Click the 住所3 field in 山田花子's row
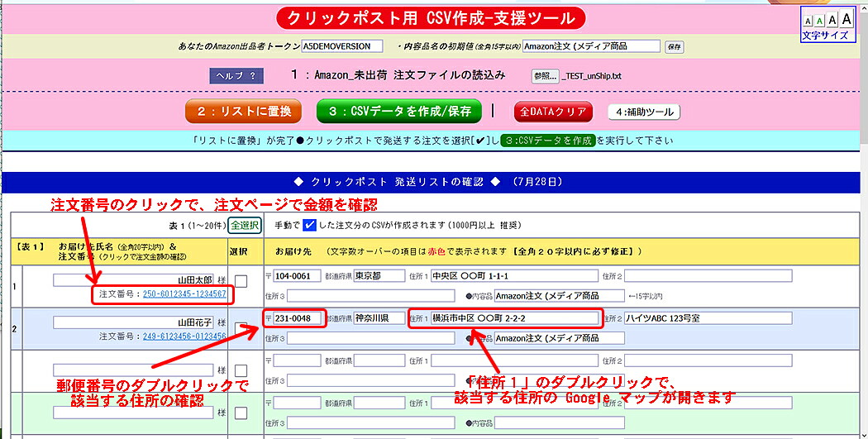The width and height of the screenshot is (868, 439). pos(371,337)
